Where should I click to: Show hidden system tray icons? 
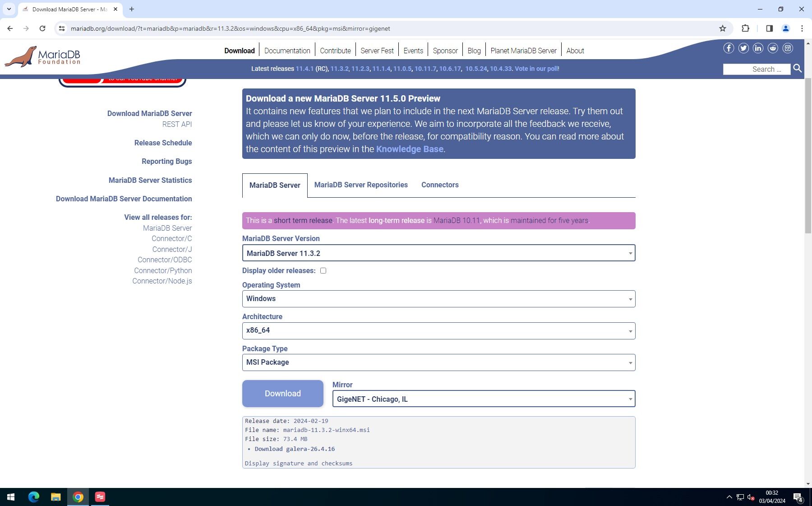coord(729,497)
